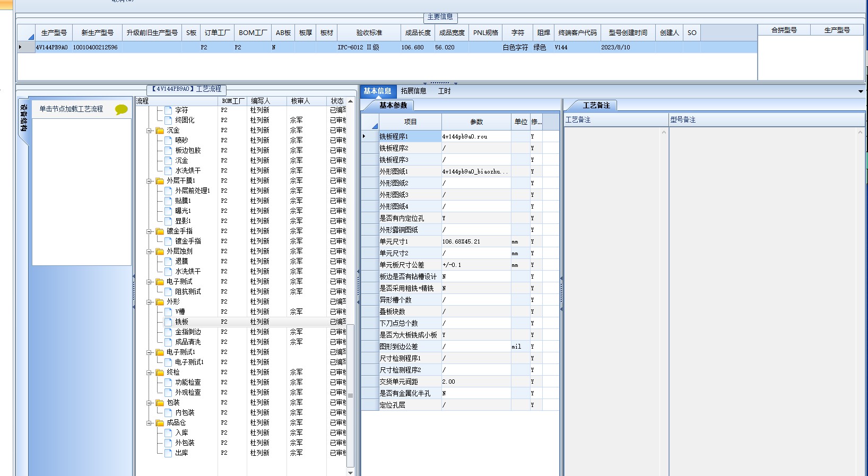Click the process tree scroll-down arrow
The height and width of the screenshot is (476, 868).
click(x=350, y=472)
